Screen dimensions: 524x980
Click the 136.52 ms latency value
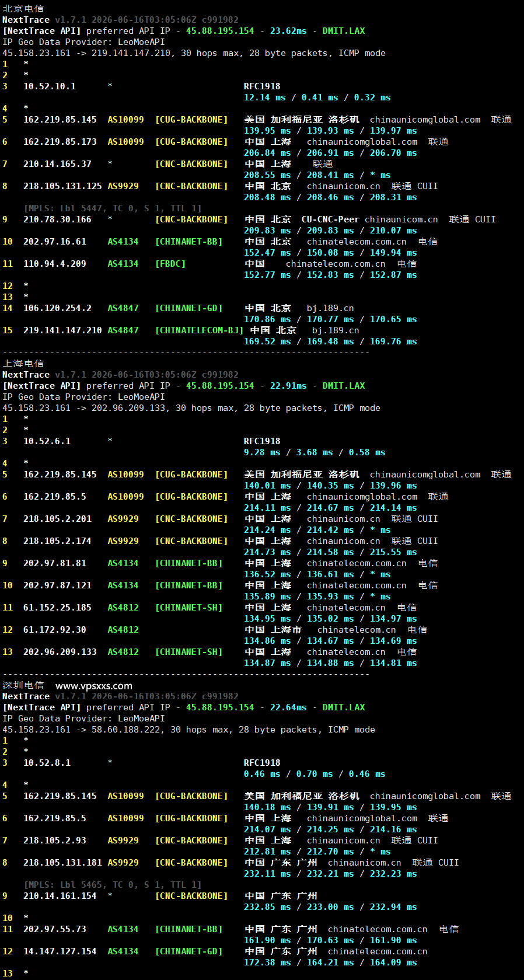[267, 574]
